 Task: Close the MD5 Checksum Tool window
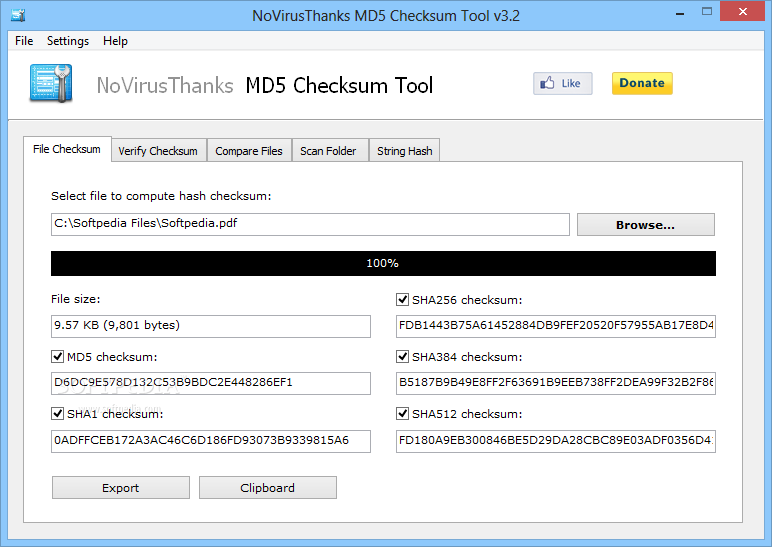coord(742,12)
